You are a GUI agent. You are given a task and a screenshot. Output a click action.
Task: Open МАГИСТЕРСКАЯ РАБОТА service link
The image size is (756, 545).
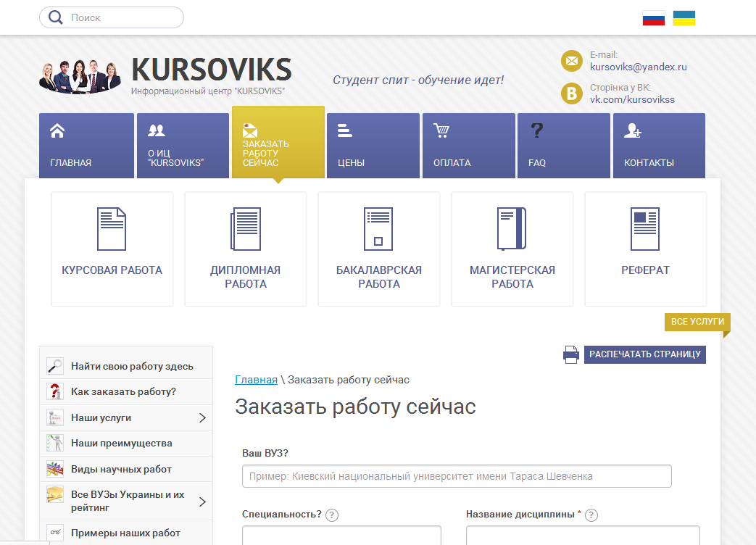pos(512,277)
